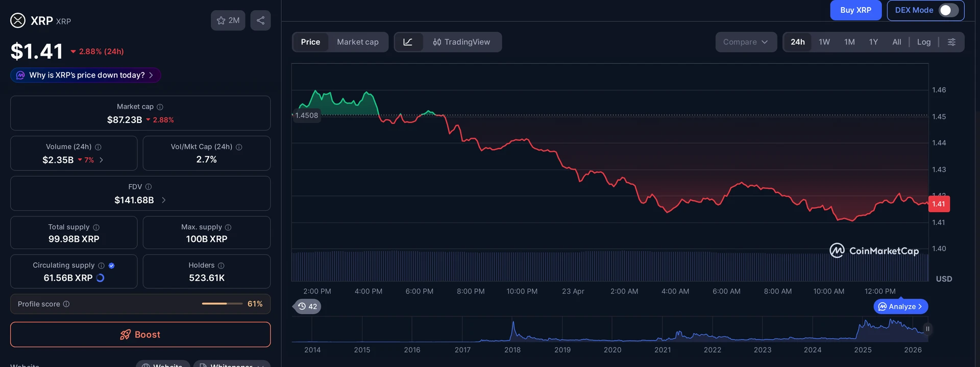Add XRP to watchlist with star button
980x367 pixels.
[228, 20]
